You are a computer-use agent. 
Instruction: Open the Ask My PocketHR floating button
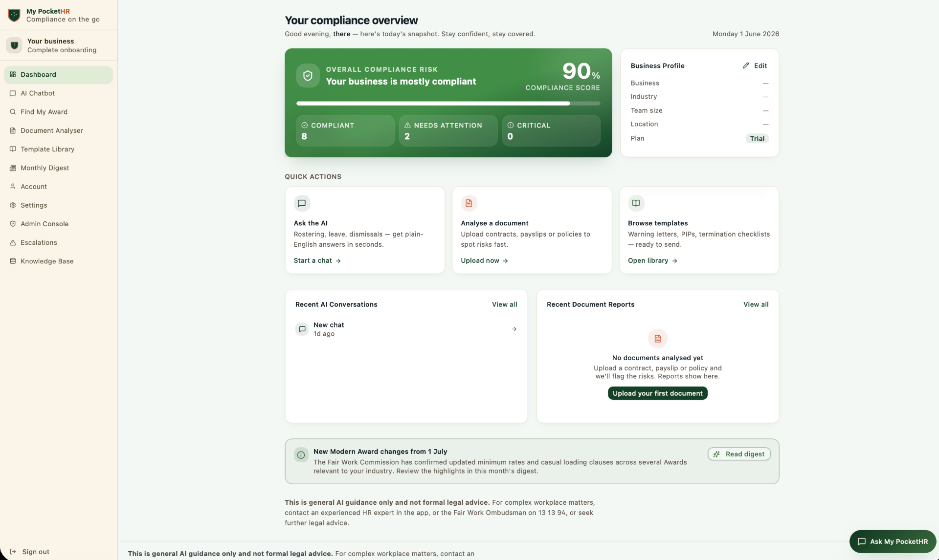click(x=893, y=541)
